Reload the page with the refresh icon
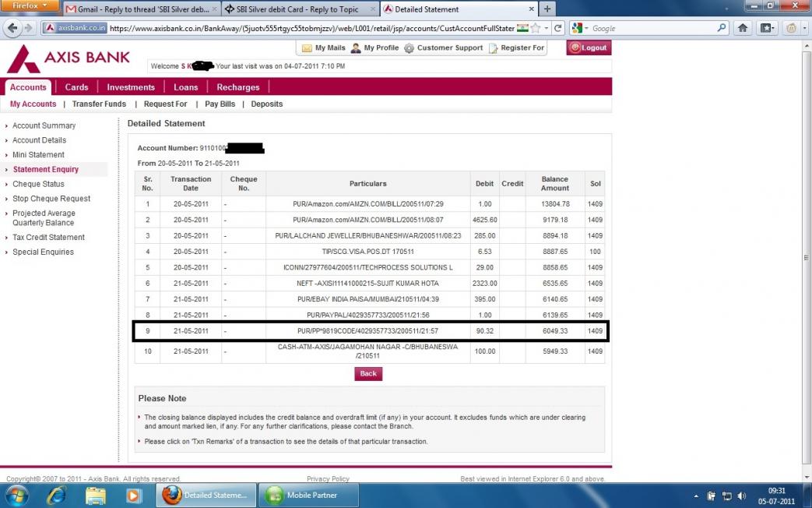 coord(557,28)
